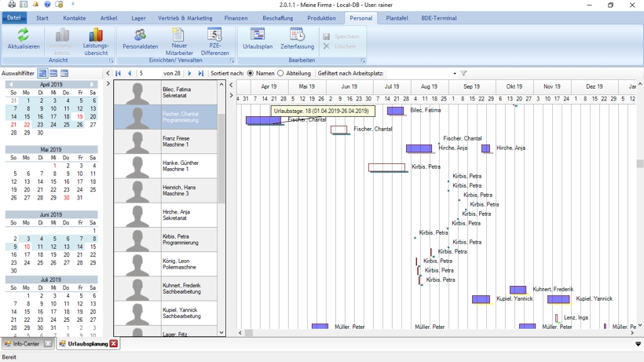Expand the Ansicht group dialog launcher
The image size is (644, 362).
point(112,60)
